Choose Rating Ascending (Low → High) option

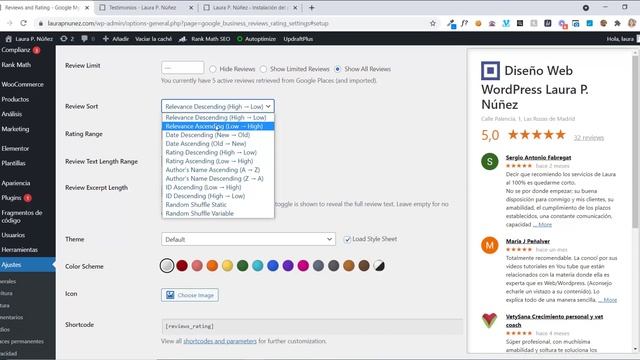coord(218,161)
